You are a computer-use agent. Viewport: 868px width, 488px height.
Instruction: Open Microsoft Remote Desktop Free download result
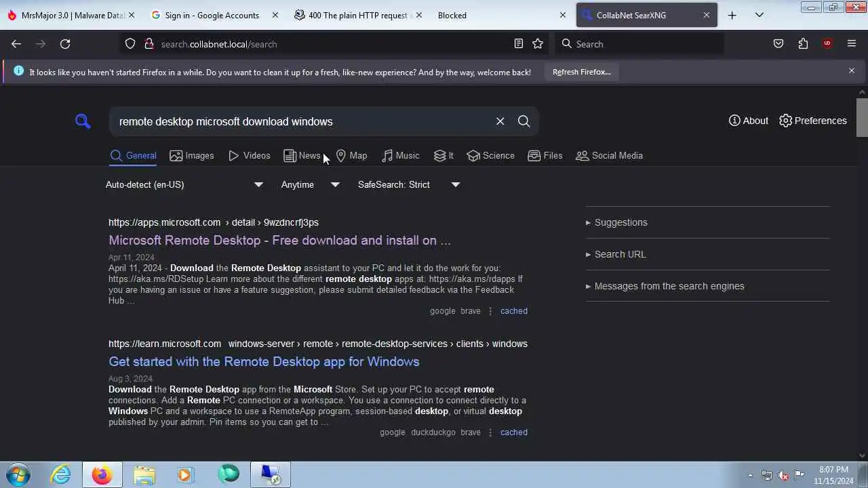click(x=279, y=241)
